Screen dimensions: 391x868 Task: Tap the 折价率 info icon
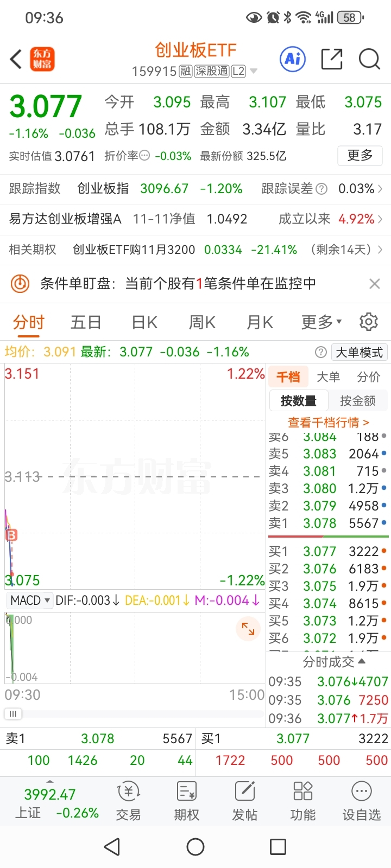click(144, 156)
